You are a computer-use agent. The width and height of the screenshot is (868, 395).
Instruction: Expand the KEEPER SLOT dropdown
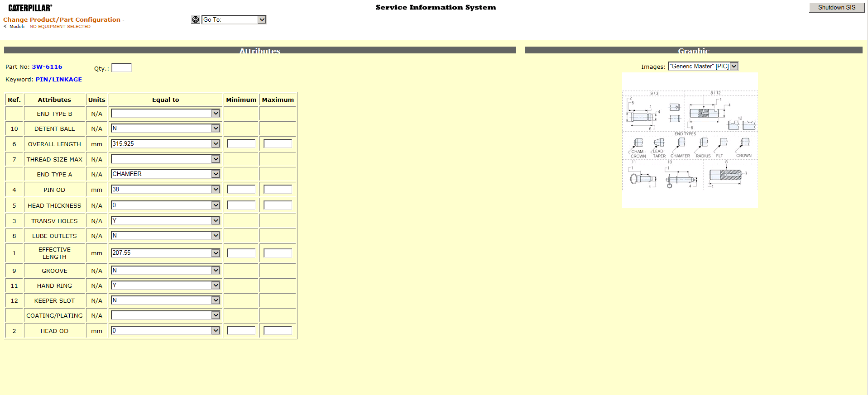click(x=166, y=300)
